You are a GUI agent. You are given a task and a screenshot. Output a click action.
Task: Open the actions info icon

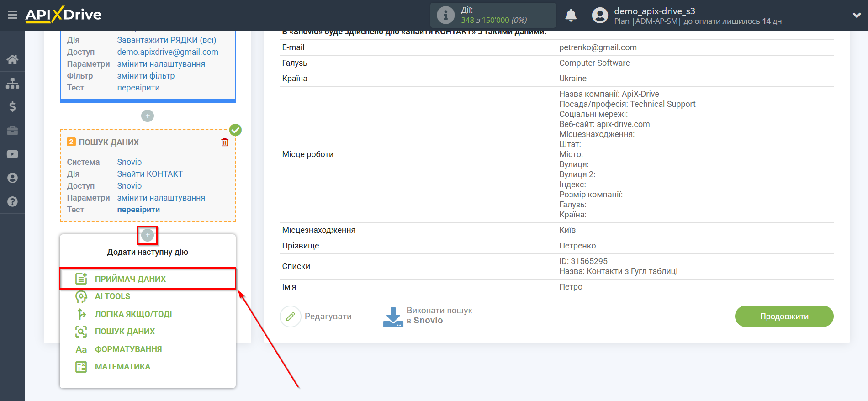point(445,15)
